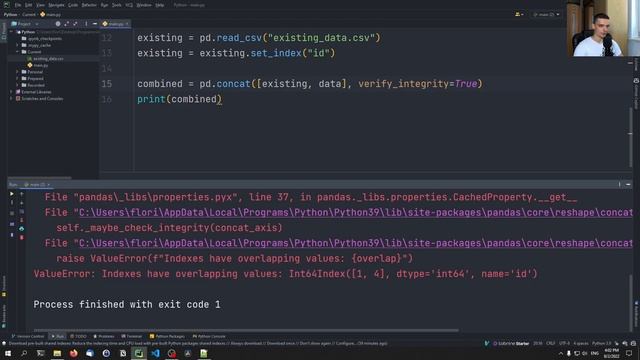Screen dimensions: 640x360
Task: Open the View menu
Action: (40, 5)
